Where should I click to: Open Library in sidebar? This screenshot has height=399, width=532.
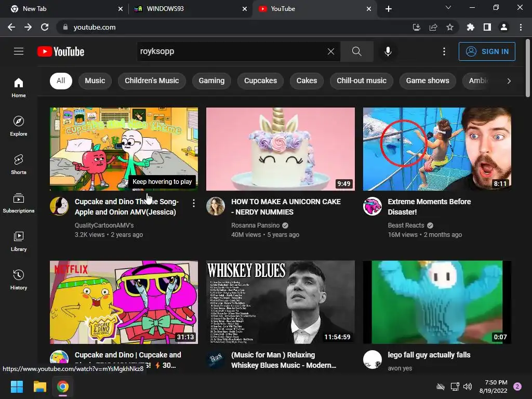click(x=19, y=241)
